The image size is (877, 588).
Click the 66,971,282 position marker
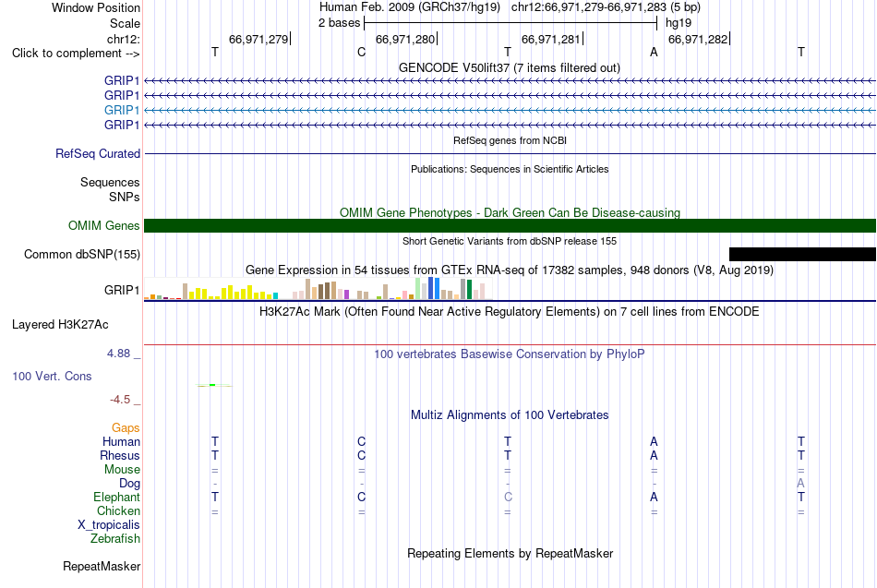(x=698, y=39)
